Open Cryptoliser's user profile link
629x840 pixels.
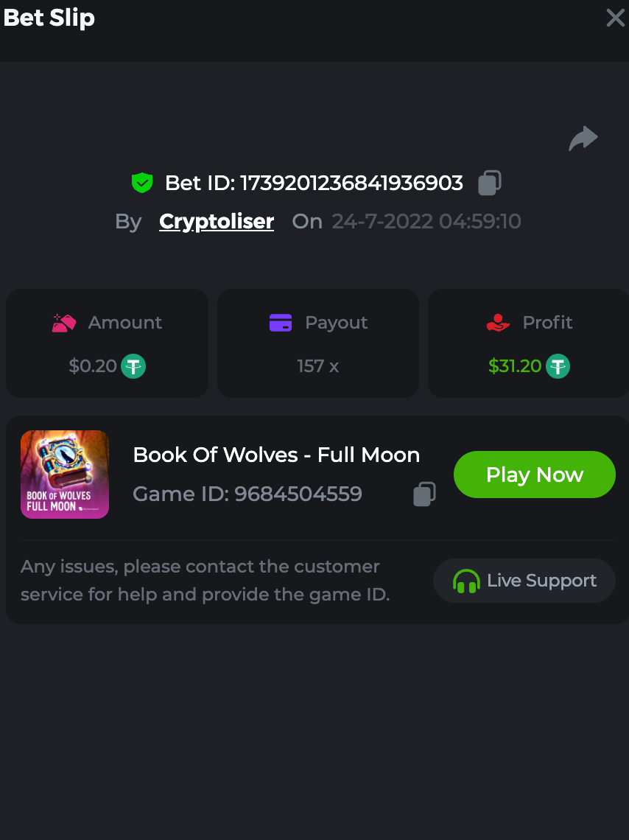point(217,222)
